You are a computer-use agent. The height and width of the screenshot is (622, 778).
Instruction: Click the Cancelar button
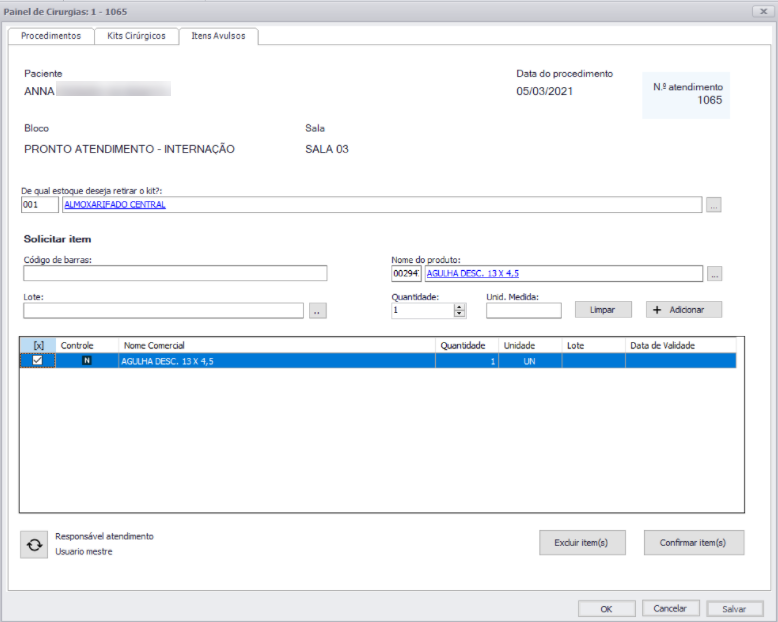(x=670, y=608)
